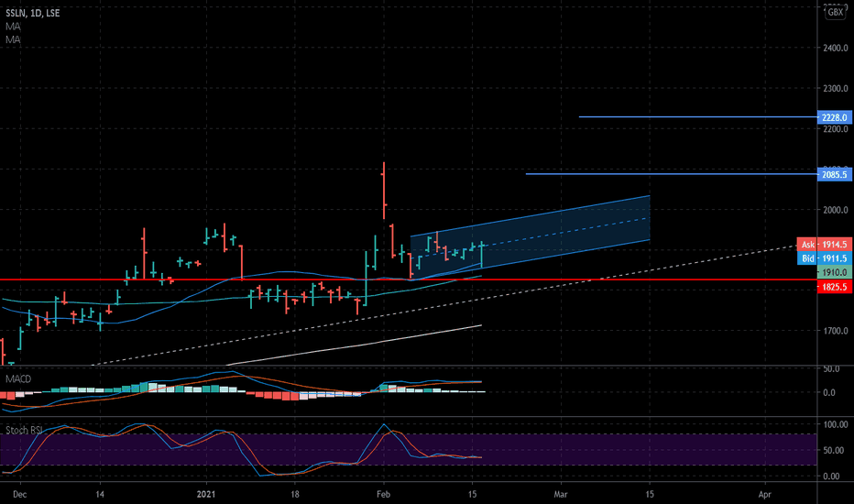Click the SSLN, 1D, LSE symbol title
The height and width of the screenshot is (504, 854).
click(x=33, y=13)
